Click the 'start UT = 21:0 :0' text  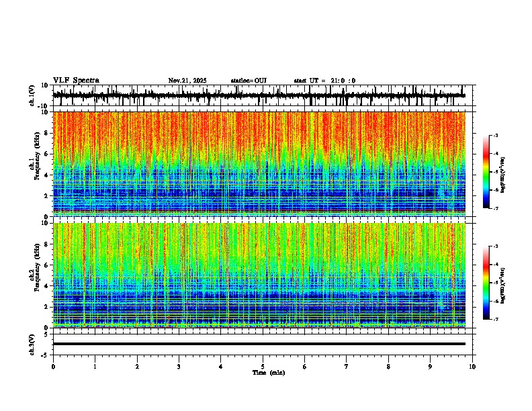click(x=324, y=81)
